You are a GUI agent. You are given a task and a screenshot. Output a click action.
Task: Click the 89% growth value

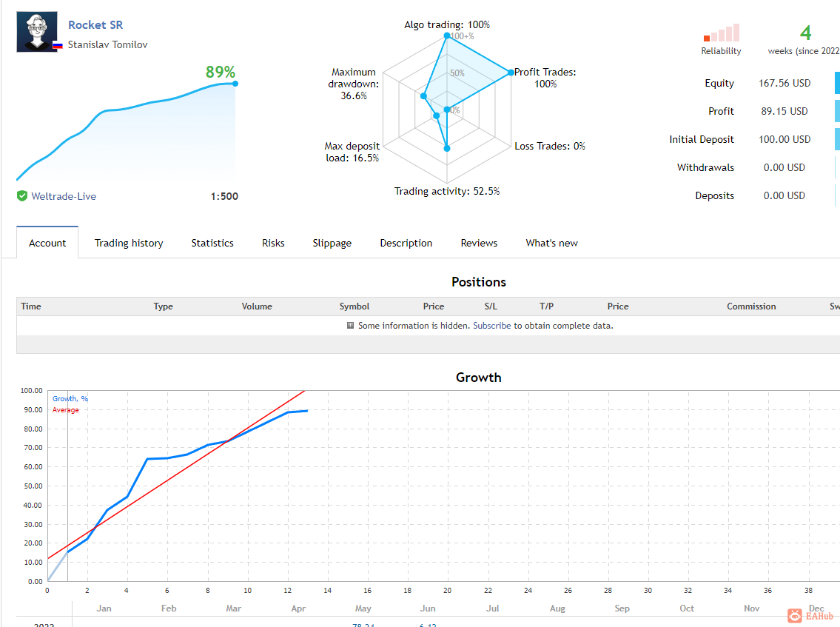221,72
